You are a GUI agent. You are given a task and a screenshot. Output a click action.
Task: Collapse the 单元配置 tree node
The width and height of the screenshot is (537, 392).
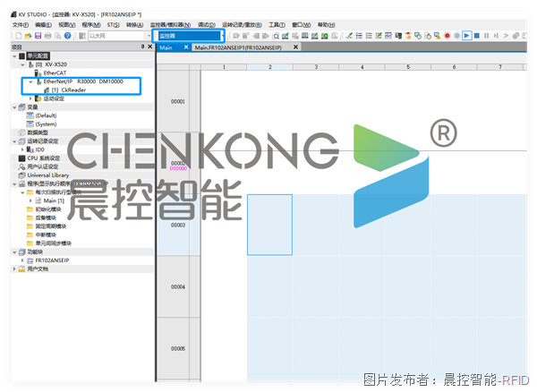click(x=14, y=55)
